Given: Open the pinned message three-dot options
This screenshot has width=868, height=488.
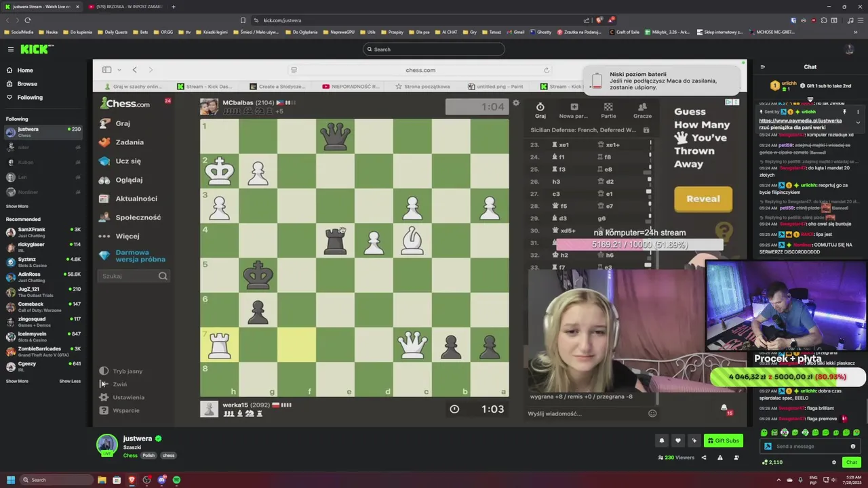Looking at the screenshot, I should click(x=858, y=112).
